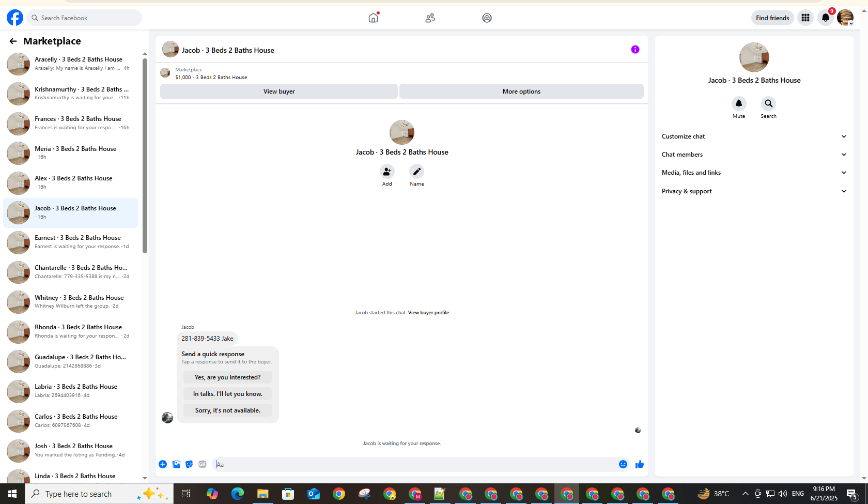This screenshot has height=504, width=868.
Task: Expand Media, files and links section
Action: point(754,173)
